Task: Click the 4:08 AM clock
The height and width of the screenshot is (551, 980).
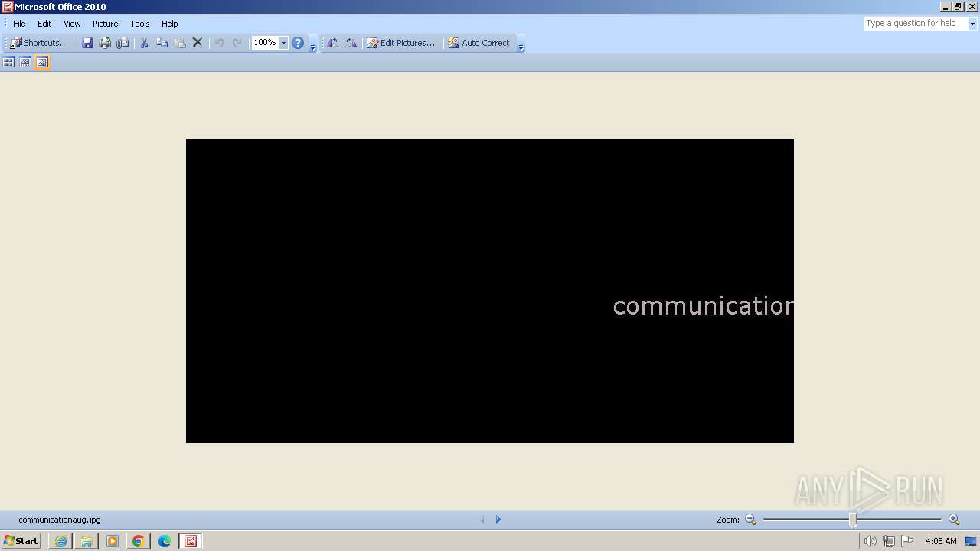Action: 941,541
